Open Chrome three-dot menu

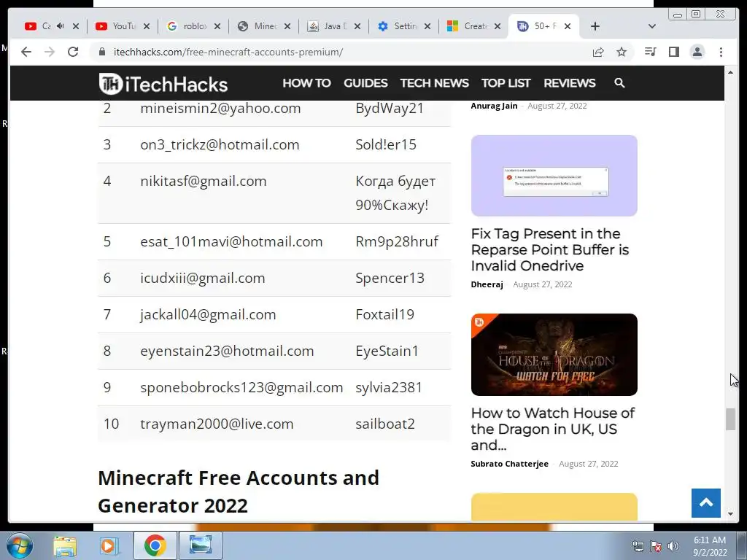tap(721, 52)
